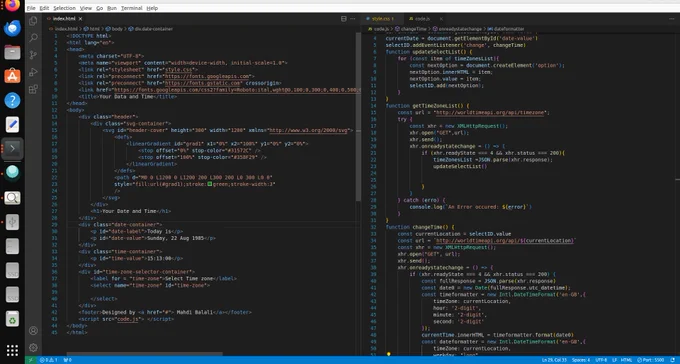Open the Manage gear menu
Screen dimensions: 680x364
tap(33, 348)
